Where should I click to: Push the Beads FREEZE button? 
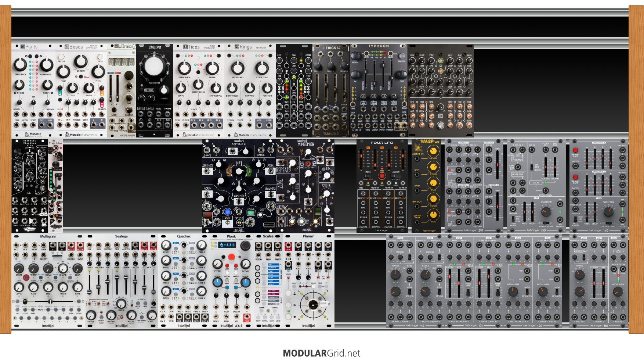coord(61,57)
